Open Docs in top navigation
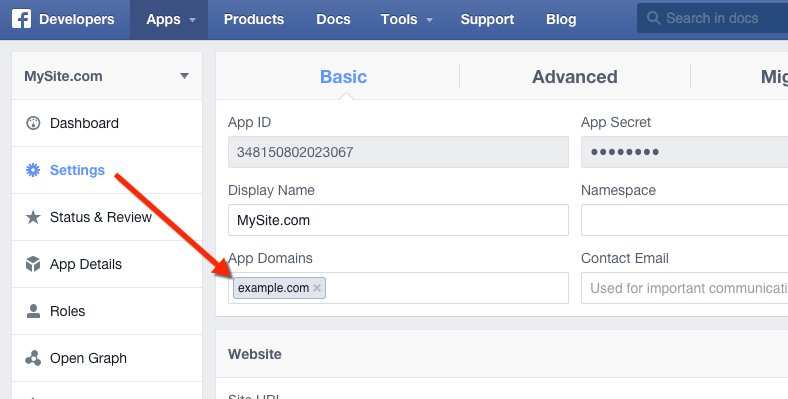Viewport: 788px width, 399px height. [333, 20]
